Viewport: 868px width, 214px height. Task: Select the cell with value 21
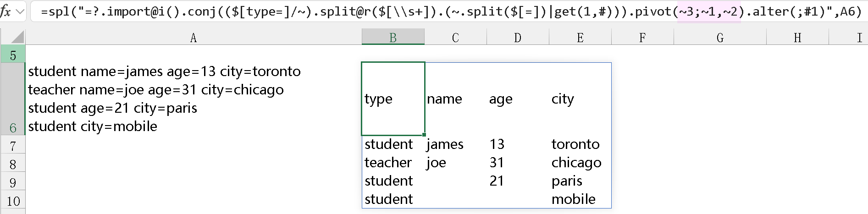click(517, 181)
